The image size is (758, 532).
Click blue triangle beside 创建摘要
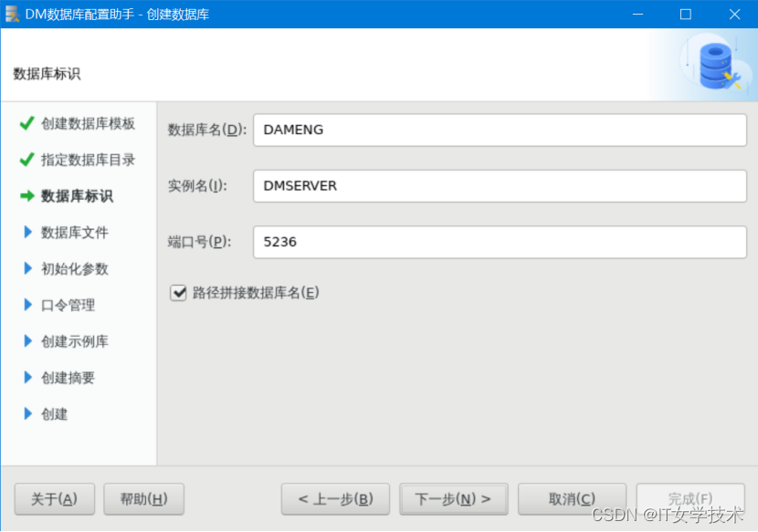tap(28, 378)
